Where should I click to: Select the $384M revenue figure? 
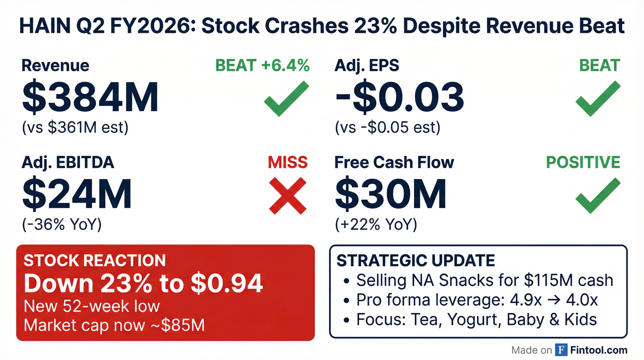(90, 97)
